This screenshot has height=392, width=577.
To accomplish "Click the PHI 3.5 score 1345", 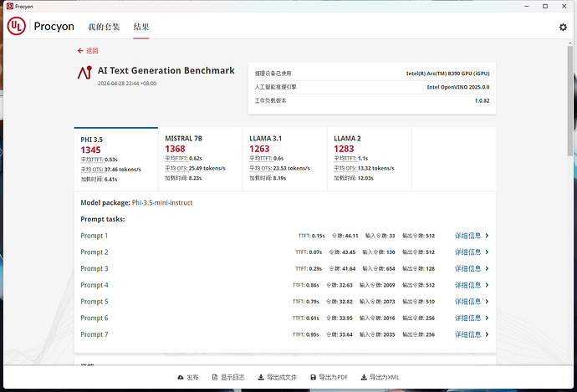I will 90,150.
